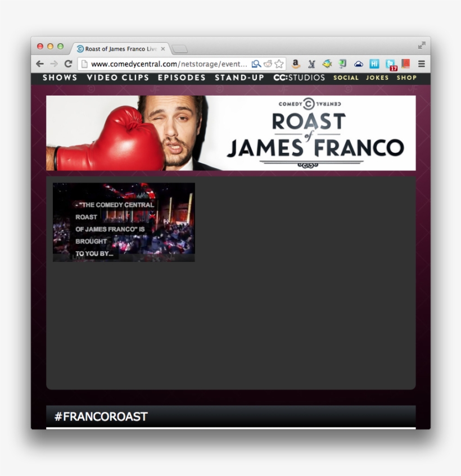Switch to the Roast of James Franco tab
The width and height of the screenshot is (461, 476).
pyautogui.click(x=118, y=49)
